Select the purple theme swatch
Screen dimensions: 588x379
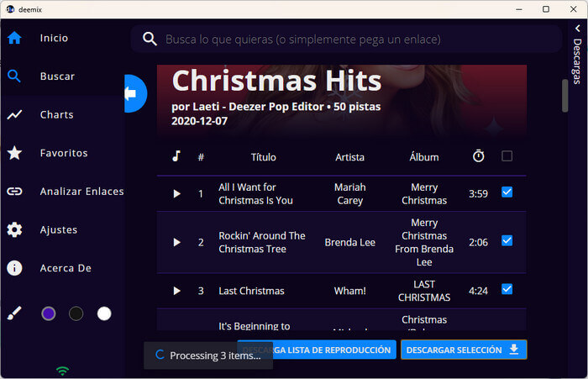point(49,313)
